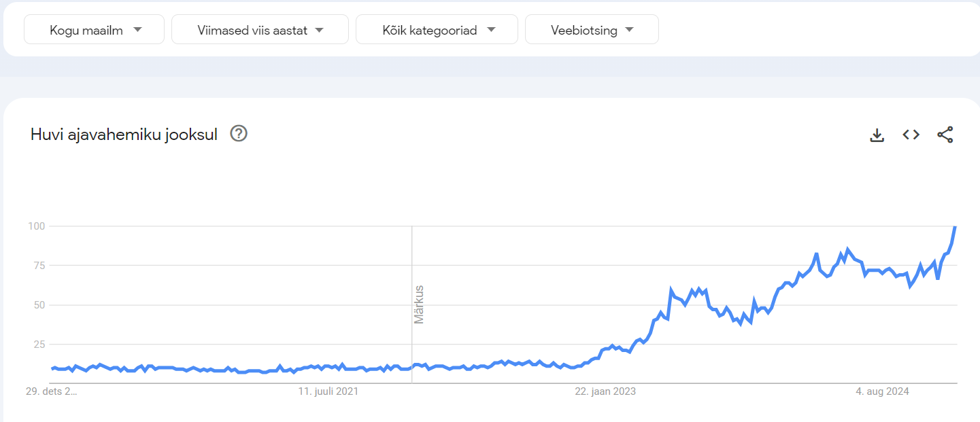Click the 29. dets date label
The height and width of the screenshot is (422, 980).
(x=52, y=391)
